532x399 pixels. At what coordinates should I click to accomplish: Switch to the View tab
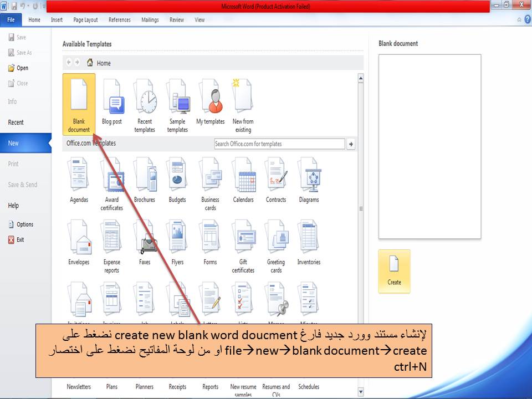199,20
